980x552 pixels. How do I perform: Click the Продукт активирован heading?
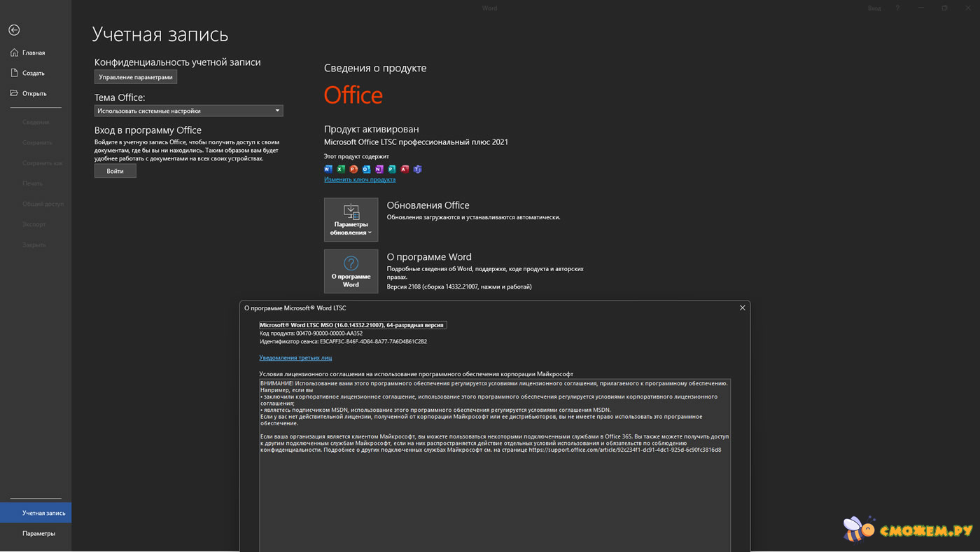(371, 129)
